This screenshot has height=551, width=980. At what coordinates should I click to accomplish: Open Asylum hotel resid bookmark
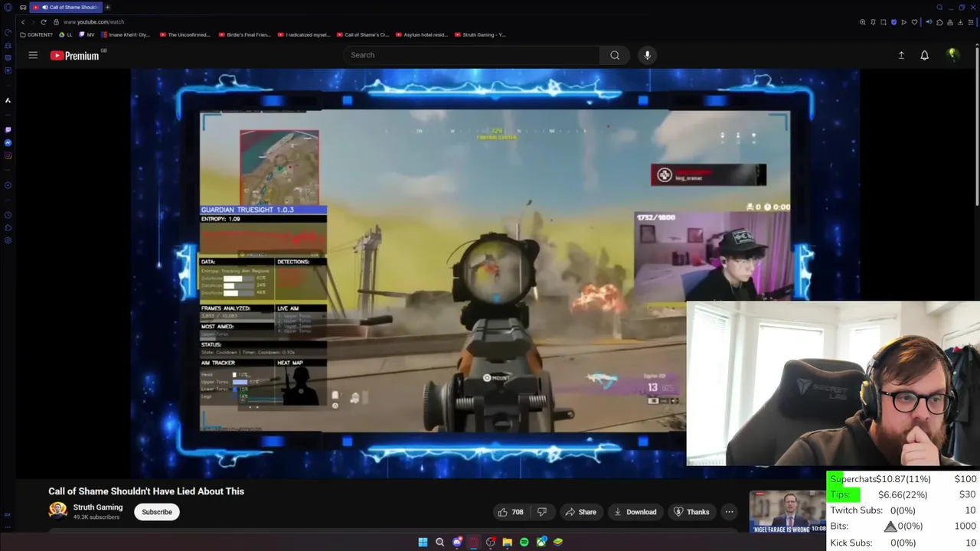click(422, 34)
